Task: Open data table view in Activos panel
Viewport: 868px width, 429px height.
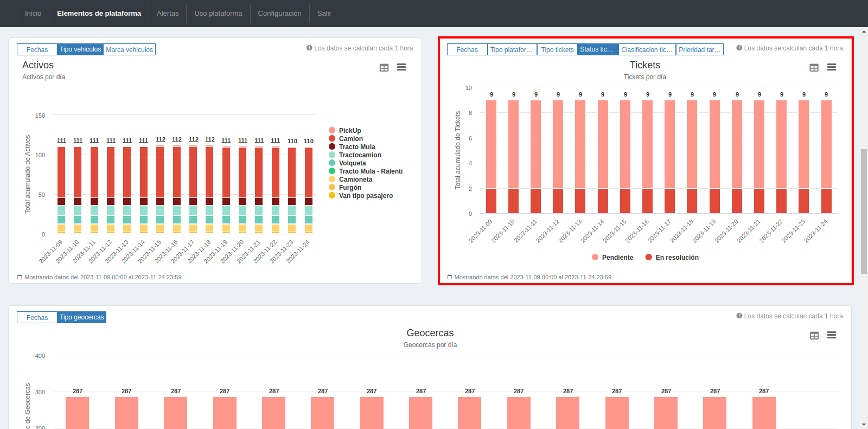Action: (x=384, y=68)
